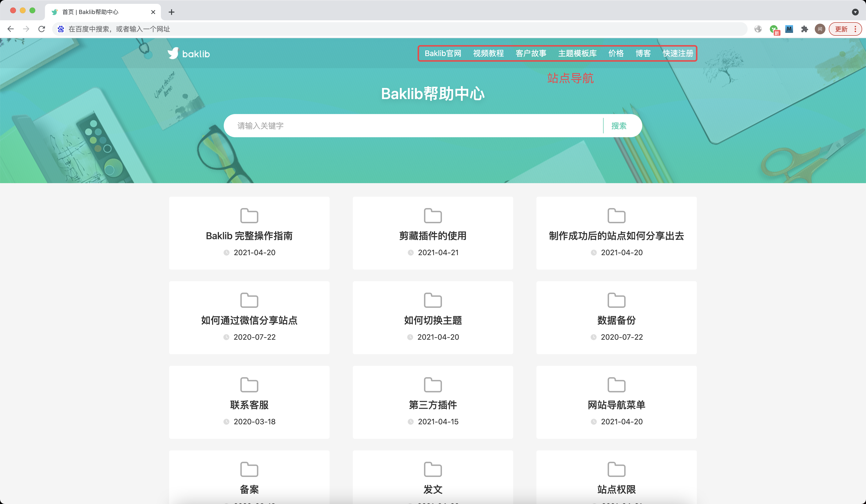Open 价格 navigation item
This screenshot has height=504, width=866.
point(616,53)
